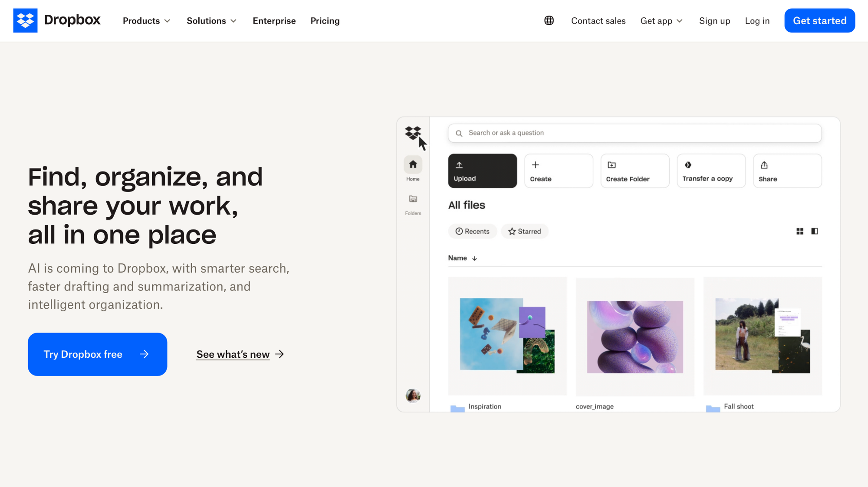Click the Log in link
This screenshot has width=868, height=487.
[757, 21]
